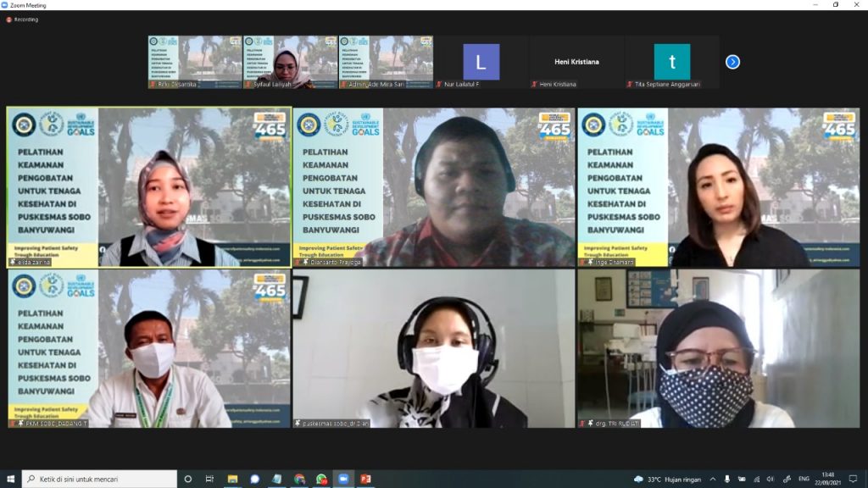Open PowerPoint from the taskbar
This screenshot has height=488, width=868.
click(365, 479)
